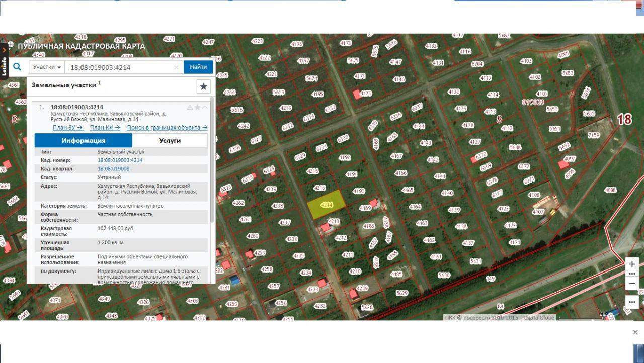Viewport: 644px width, 363px height.
Task: Click parcel label 4121 on map
Action: click(x=515, y=242)
